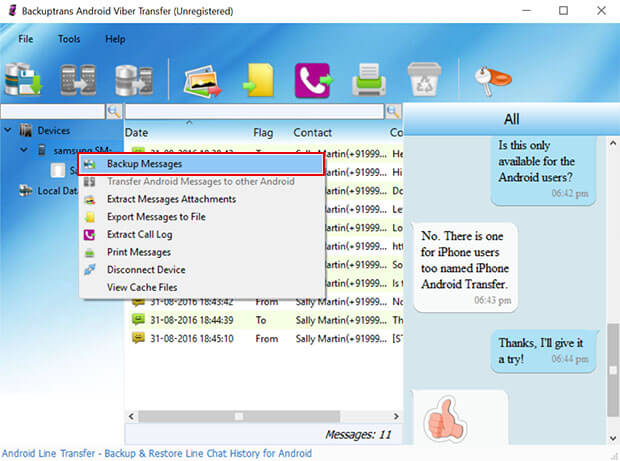
Task: Click the extract photo attachments toolbar icon
Action: click(202, 81)
